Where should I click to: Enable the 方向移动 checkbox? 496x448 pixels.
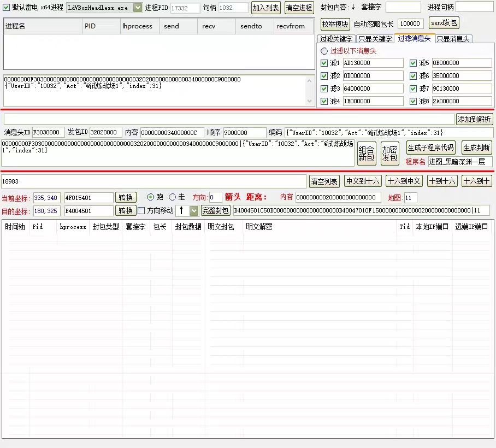141,210
